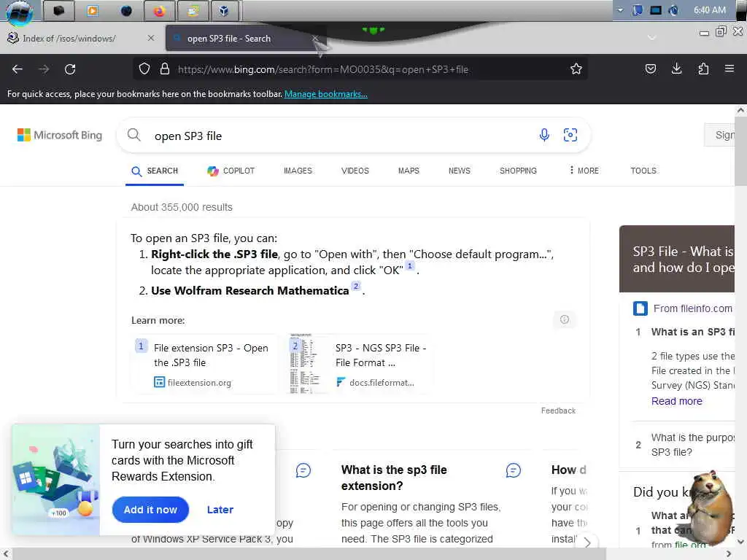The image size is (747, 560).
Task: Open the media player taskbar icon
Action: click(x=93, y=11)
